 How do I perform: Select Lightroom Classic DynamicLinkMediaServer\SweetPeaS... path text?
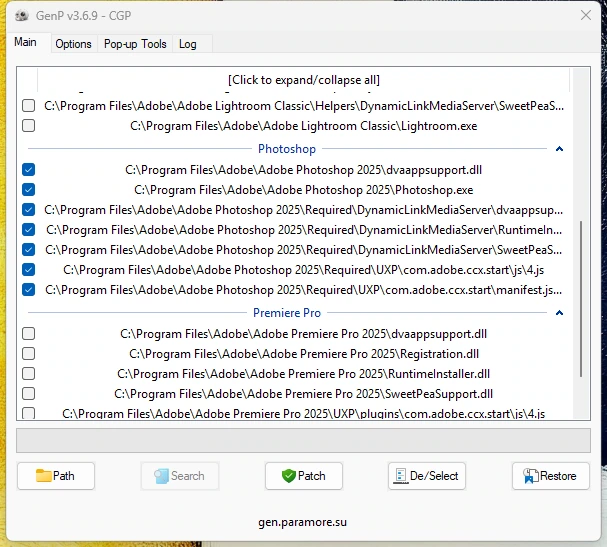(304, 106)
